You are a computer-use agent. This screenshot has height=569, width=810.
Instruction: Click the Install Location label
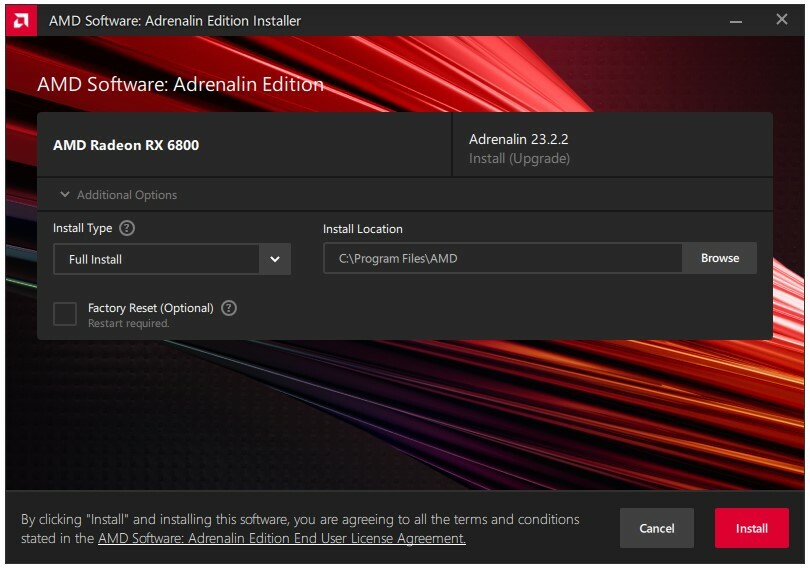click(363, 229)
